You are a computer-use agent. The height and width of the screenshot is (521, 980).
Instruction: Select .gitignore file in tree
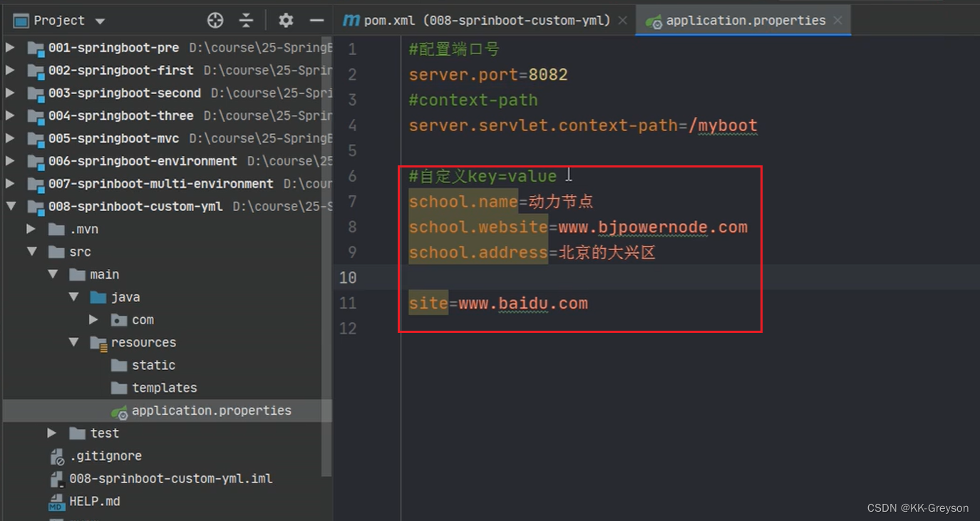[x=105, y=456]
